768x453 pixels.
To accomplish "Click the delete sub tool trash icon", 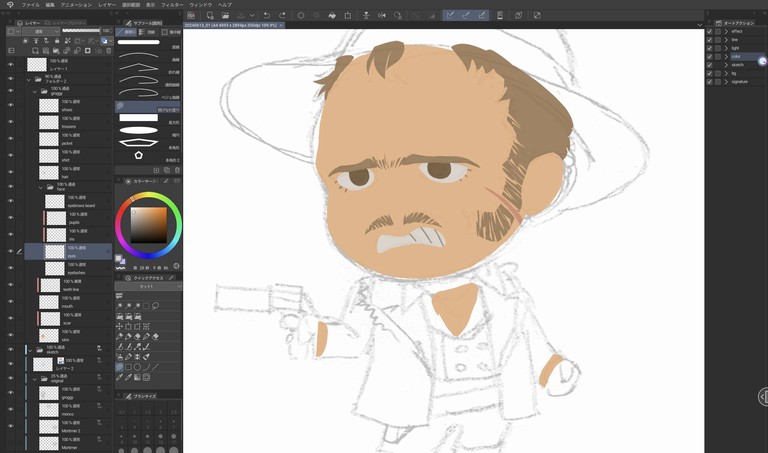I will coord(177,170).
